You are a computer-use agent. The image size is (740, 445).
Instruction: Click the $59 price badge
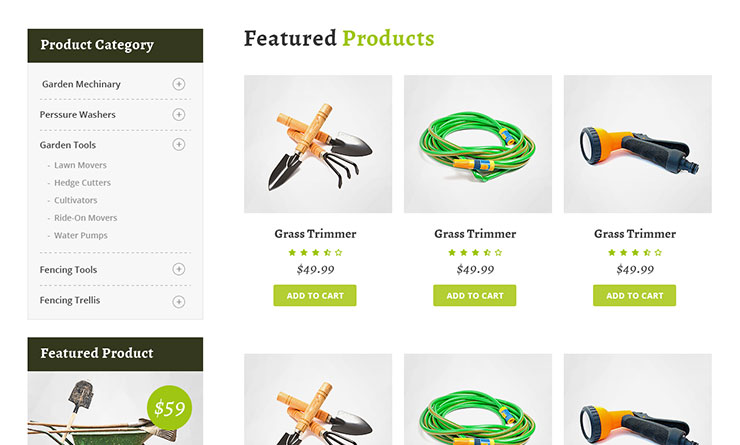coord(169,408)
